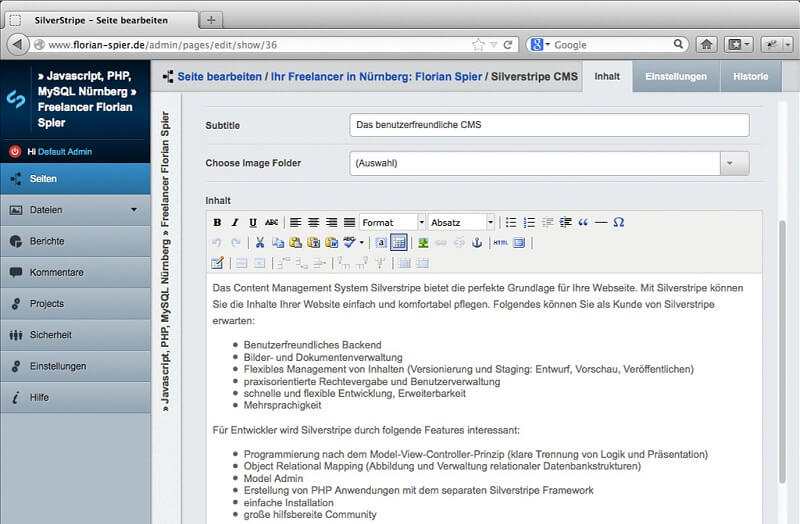800x524 pixels.
Task: Click the 'a' character map icon
Action: click(x=381, y=243)
